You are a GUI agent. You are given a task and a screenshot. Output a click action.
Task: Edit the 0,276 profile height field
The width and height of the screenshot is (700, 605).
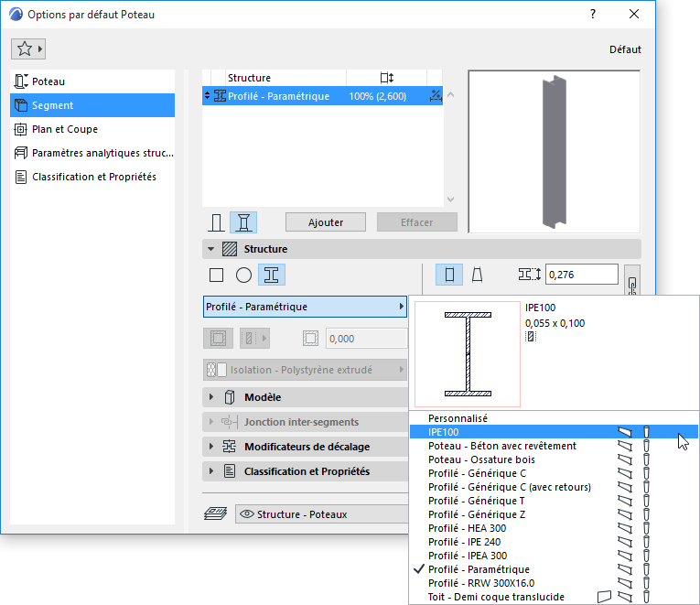(x=582, y=275)
